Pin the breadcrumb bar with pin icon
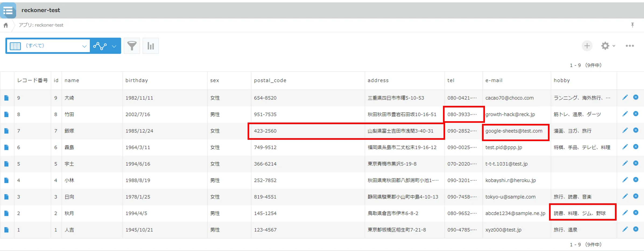This screenshot has width=644, height=251. tap(632, 25)
